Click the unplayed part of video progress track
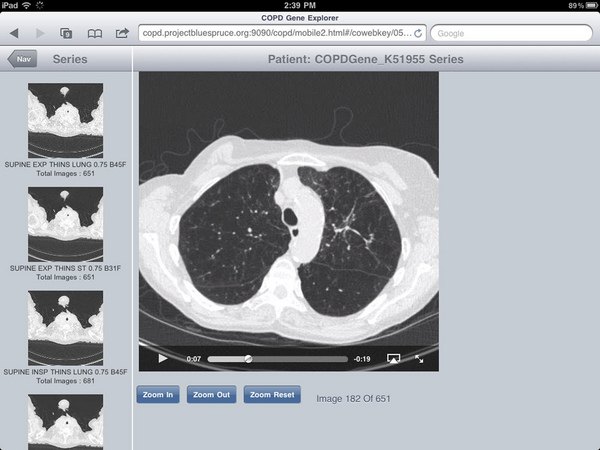The image size is (600, 450). click(x=300, y=359)
